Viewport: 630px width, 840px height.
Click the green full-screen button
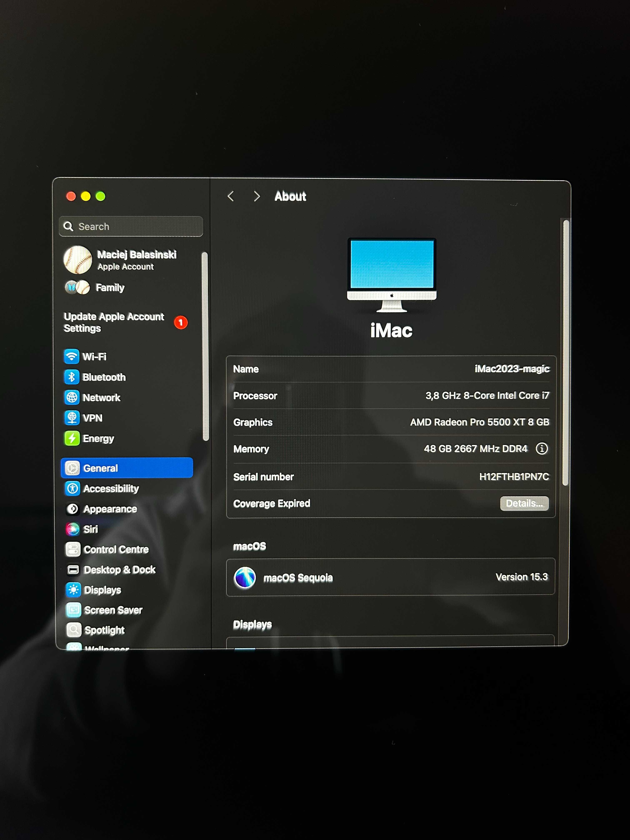[x=101, y=196]
